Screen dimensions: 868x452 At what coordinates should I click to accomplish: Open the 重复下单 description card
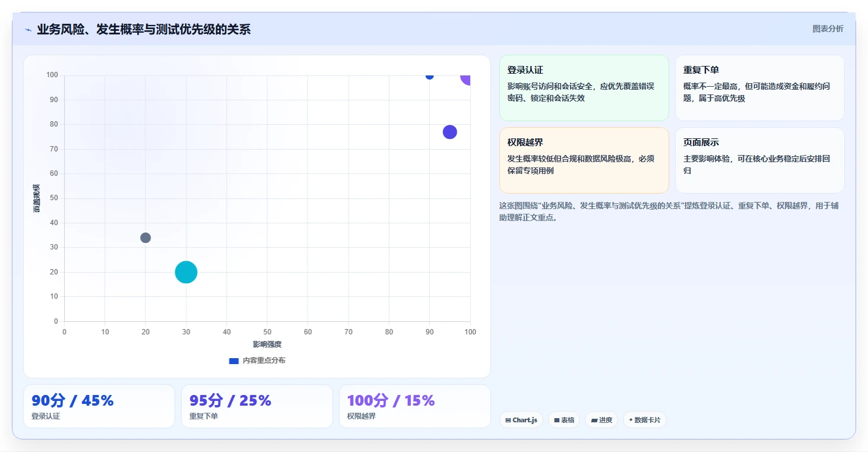click(x=760, y=88)
